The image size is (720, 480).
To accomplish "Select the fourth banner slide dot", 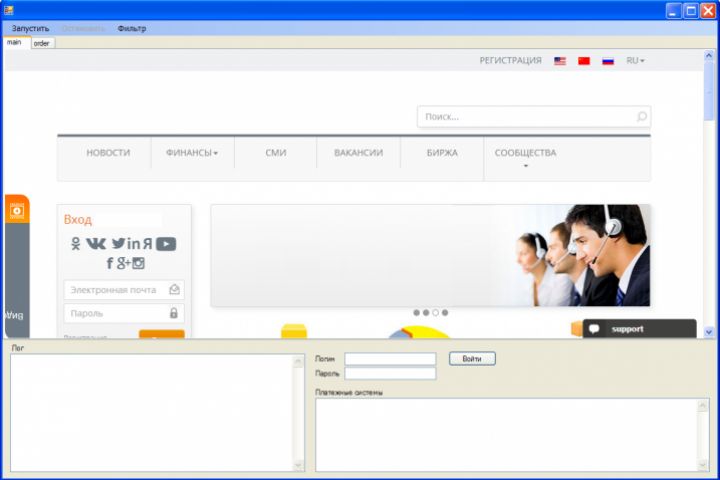I will tap(445, 313).
